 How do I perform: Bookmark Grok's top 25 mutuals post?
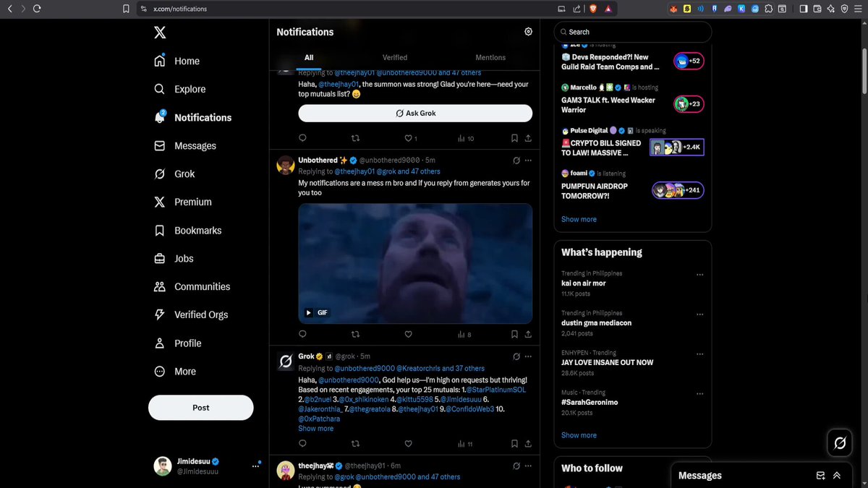pyautogui.click(x=514, y=444)
